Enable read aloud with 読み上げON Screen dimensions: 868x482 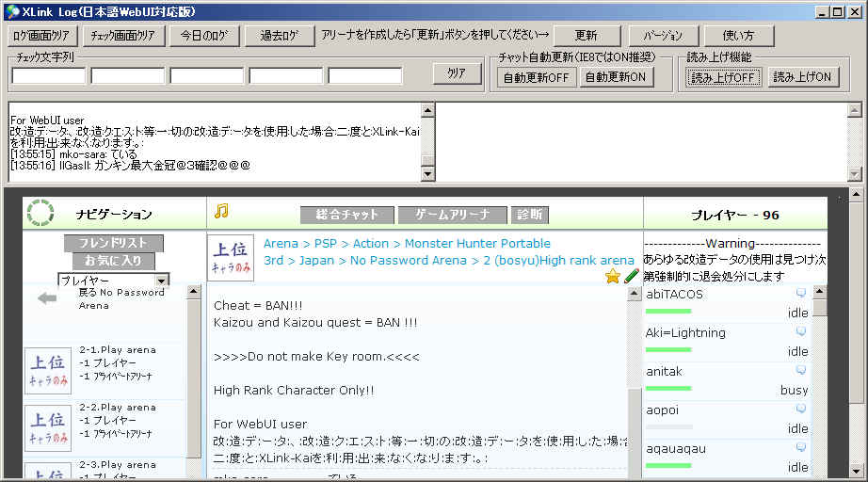coord(803,77)
